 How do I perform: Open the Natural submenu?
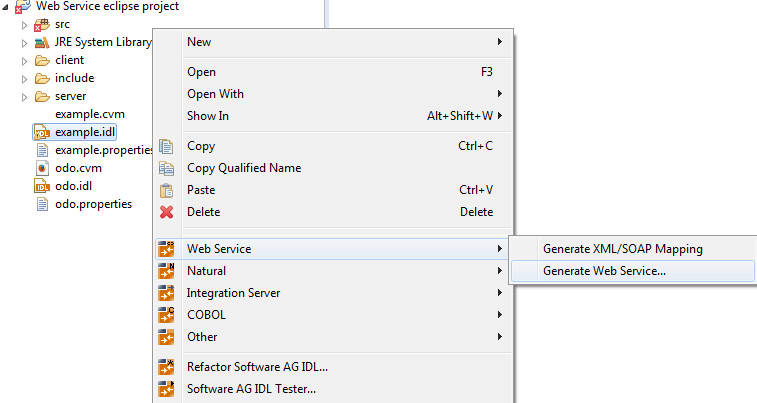click(333, 271)
